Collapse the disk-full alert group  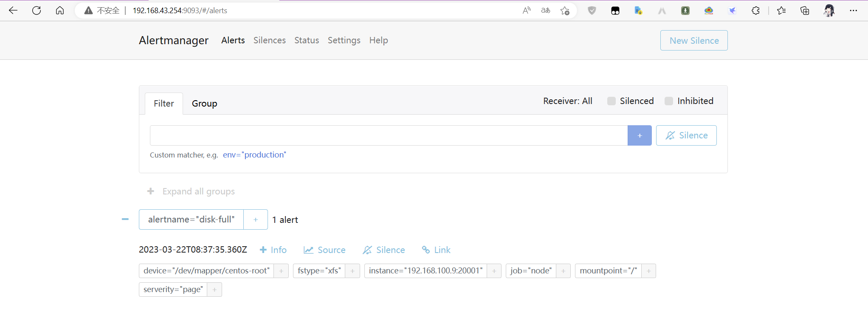click(x=125, y=219)
